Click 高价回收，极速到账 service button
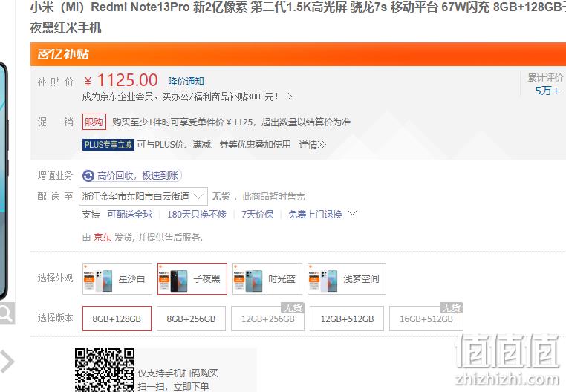This screenshot has width=566, height=392. coord(131,176)
